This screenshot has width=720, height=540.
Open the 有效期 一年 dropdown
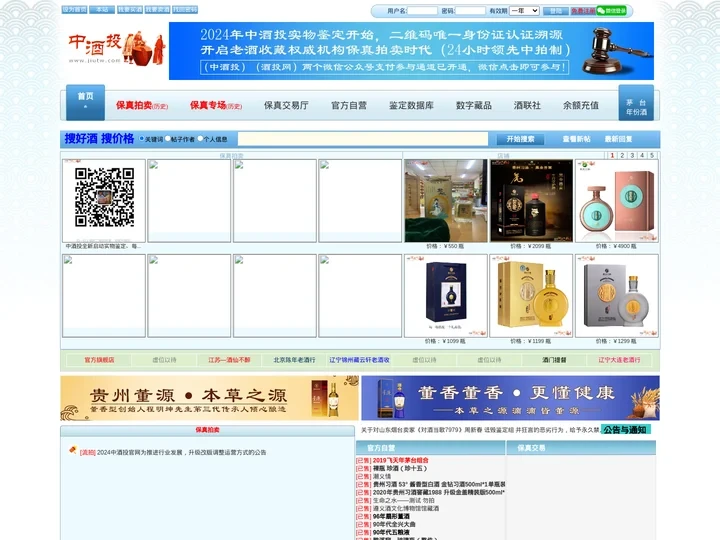[x=524, y=11]
